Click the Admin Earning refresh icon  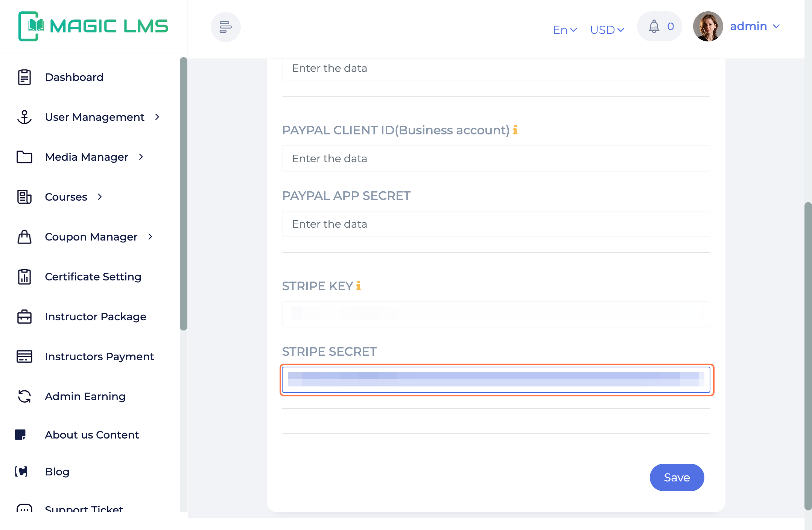click(24, 396)
